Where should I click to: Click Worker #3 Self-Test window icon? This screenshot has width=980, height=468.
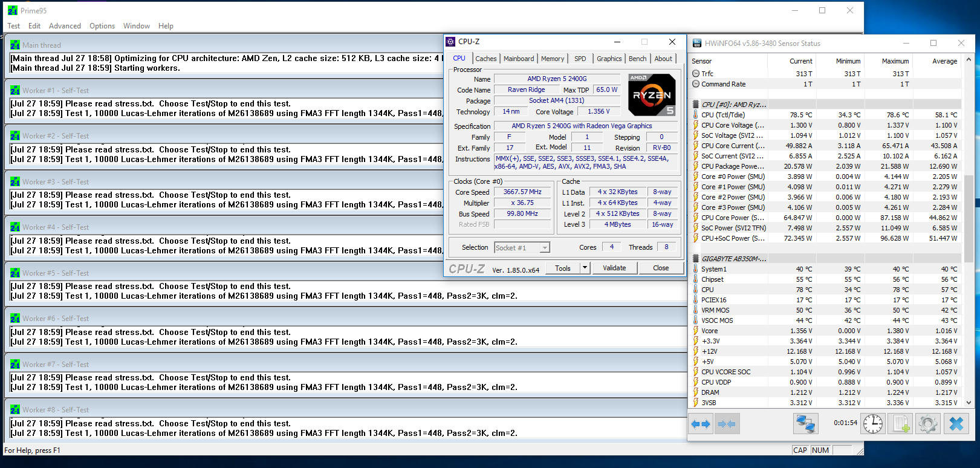click(x=15, y=182)
